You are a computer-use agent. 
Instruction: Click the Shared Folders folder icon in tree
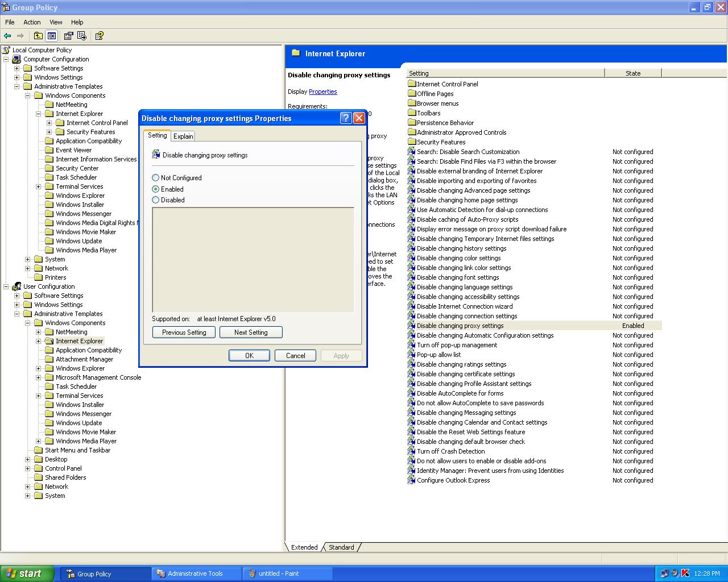tap(39, 477)
